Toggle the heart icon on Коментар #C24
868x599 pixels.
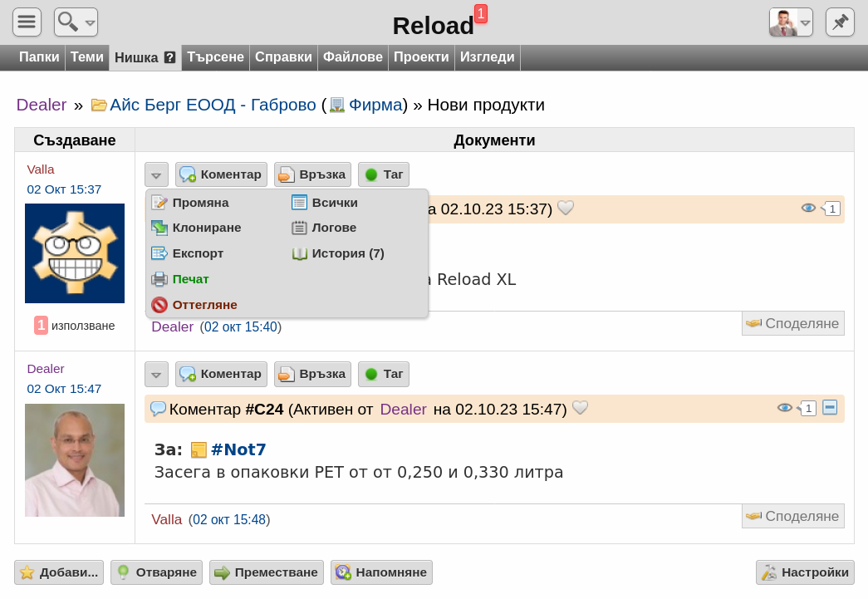(580, 407)
